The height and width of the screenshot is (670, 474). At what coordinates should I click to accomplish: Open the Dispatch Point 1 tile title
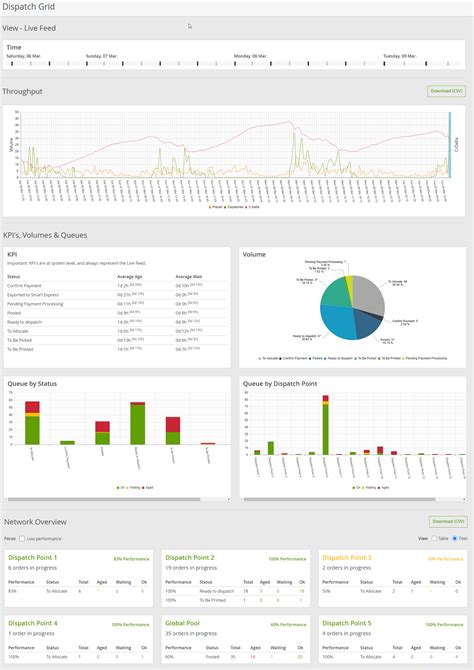[x=32, y=558]
